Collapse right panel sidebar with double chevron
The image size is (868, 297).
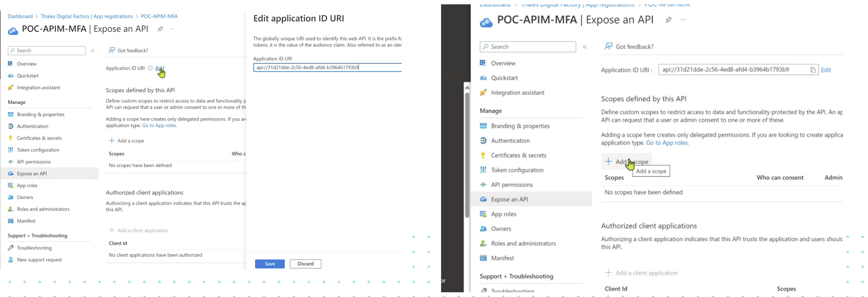pyautogui.click(x=585, y=47)
